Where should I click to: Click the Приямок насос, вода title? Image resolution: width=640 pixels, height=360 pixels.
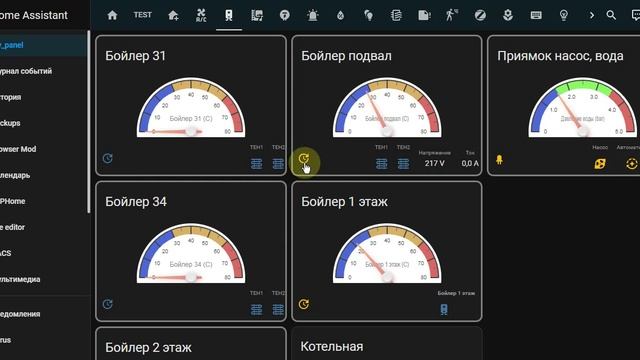click(x=560, y=56)
